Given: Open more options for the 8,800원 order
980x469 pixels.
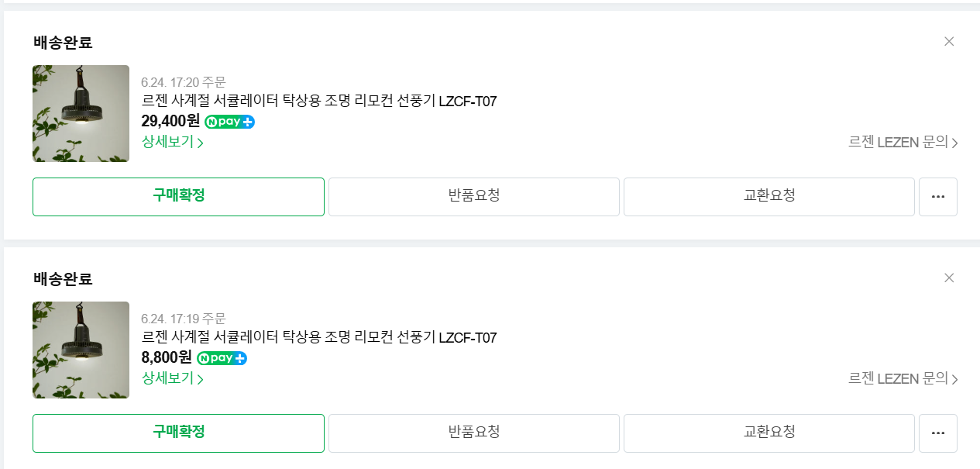Looking at the screenshot, I should point(937,433).
